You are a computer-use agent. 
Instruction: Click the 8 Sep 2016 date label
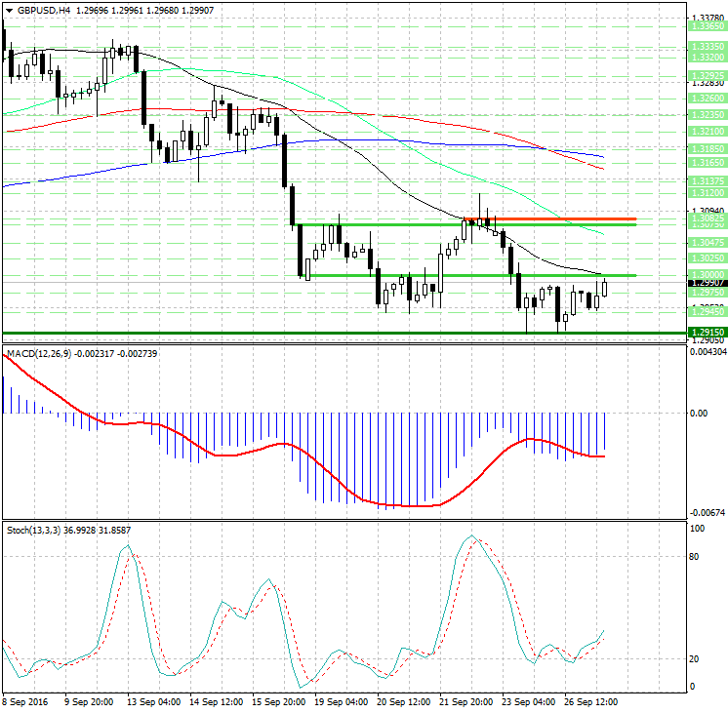26,700
